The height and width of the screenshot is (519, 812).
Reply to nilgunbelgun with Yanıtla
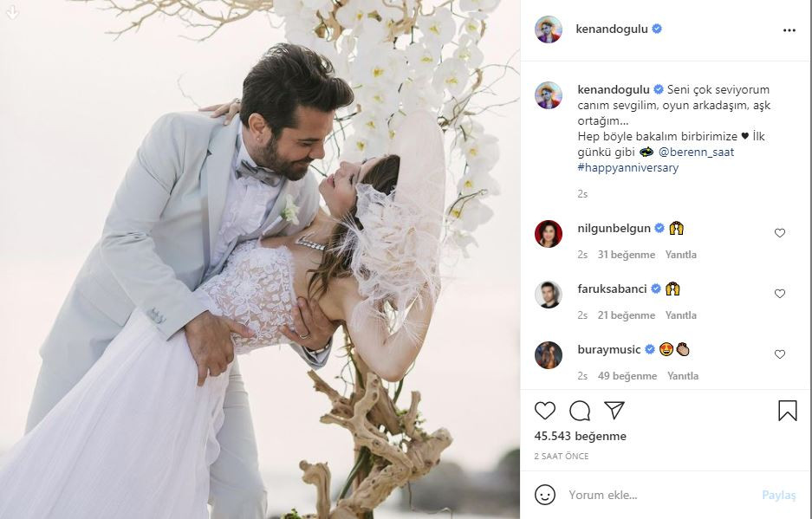(x=681, y=255)
